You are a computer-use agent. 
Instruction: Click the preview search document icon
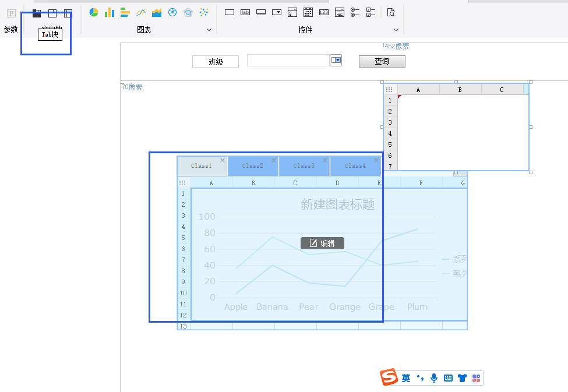391,12
